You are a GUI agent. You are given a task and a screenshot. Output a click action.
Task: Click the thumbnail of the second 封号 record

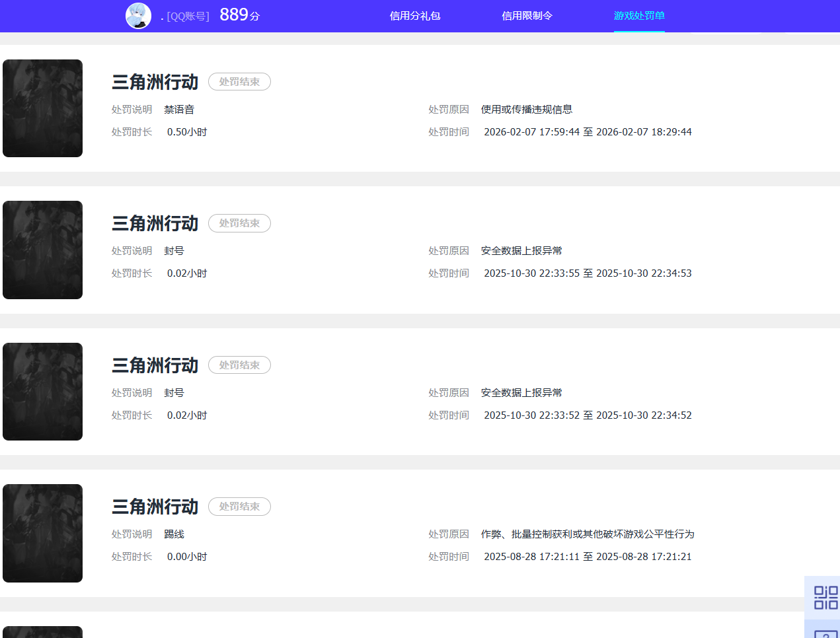(42, 391)
